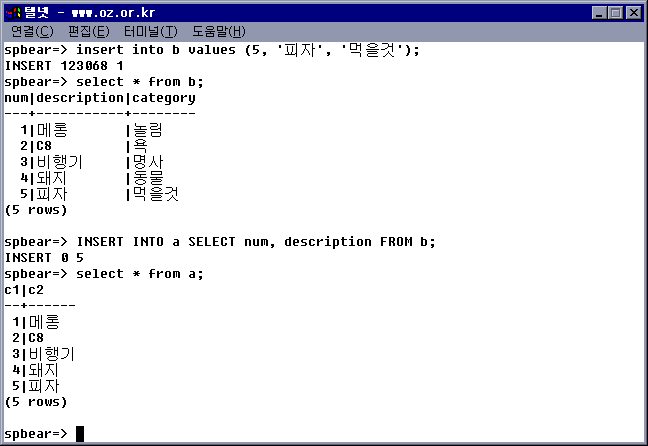The height and width of the screenshot is (446, 648).
Task: Maximize the telnet window
Action: [x=615, y=13]
